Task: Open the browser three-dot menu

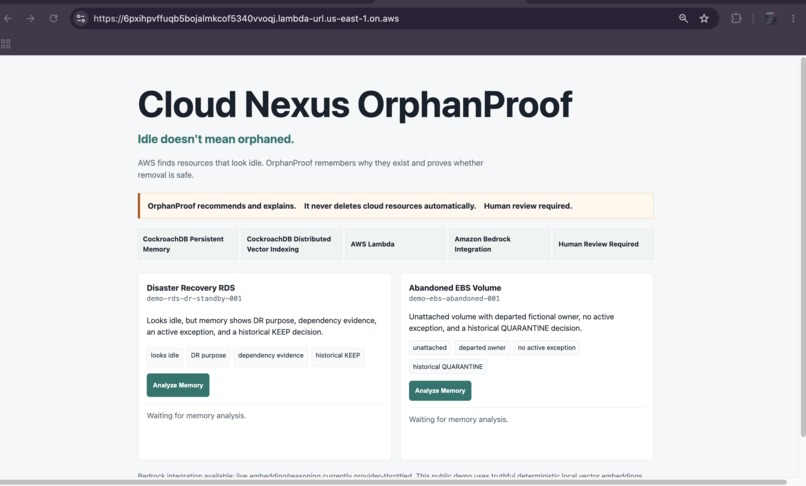Action: coord(793,19)
